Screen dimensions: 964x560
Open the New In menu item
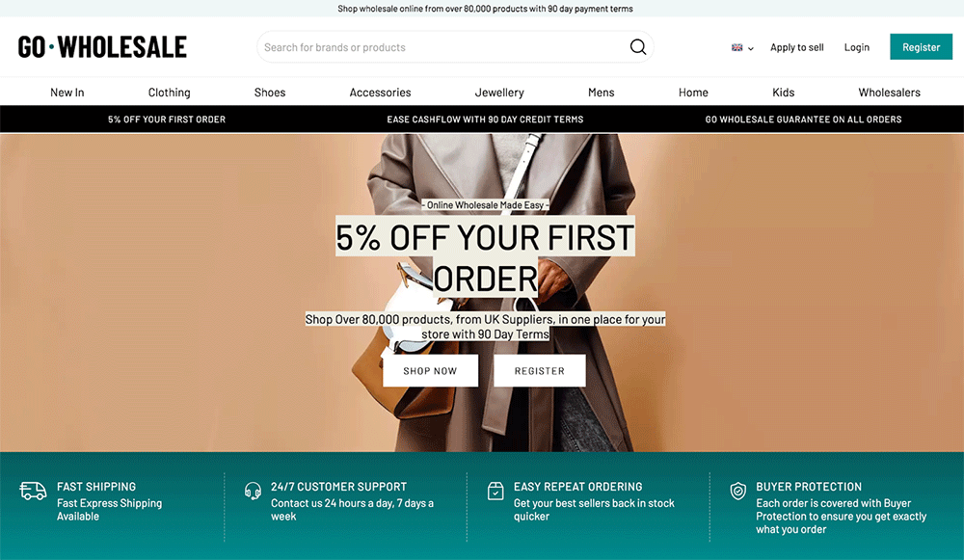pyautogui.click(x=67, y=93)
